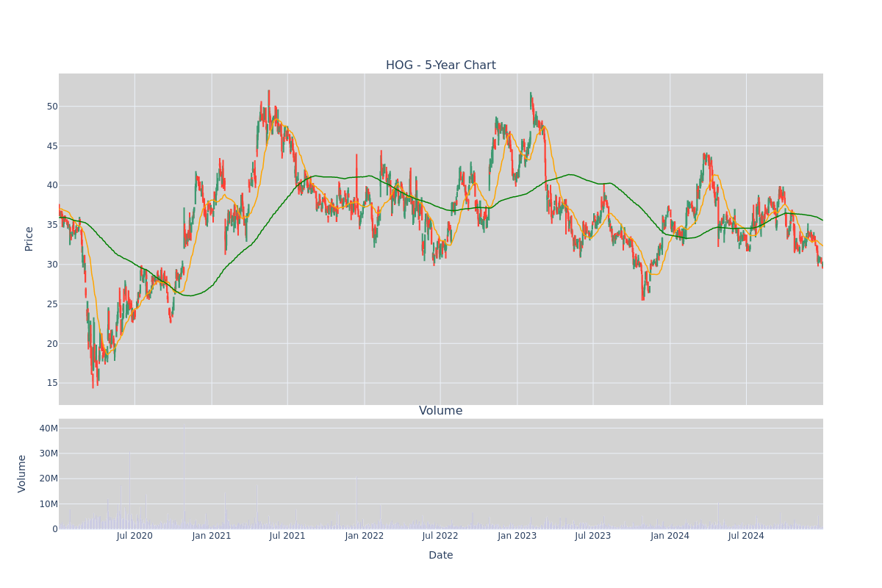Click the "35" price axis tick
882x588 pixels.
coord(52,225)
